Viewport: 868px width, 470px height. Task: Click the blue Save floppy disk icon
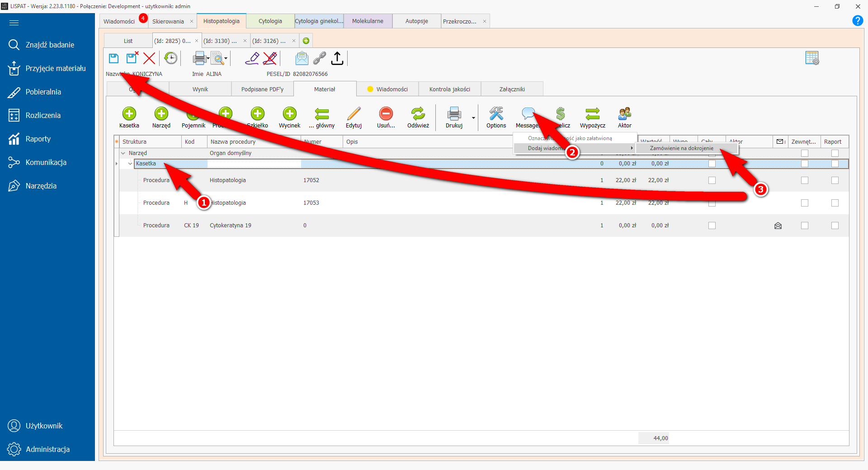pos(113,58)
